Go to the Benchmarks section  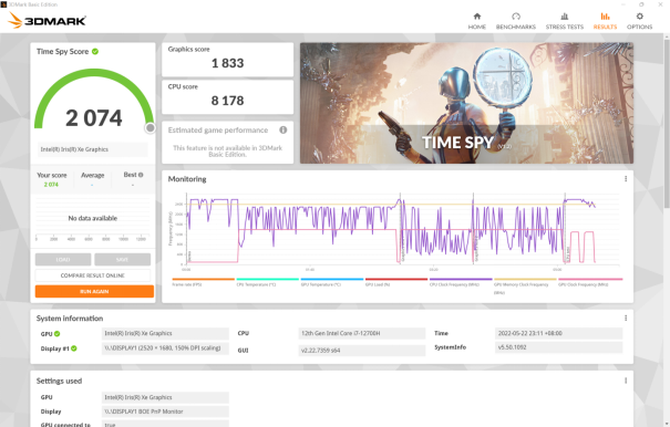pyautogui.click(x=516, y=21)
